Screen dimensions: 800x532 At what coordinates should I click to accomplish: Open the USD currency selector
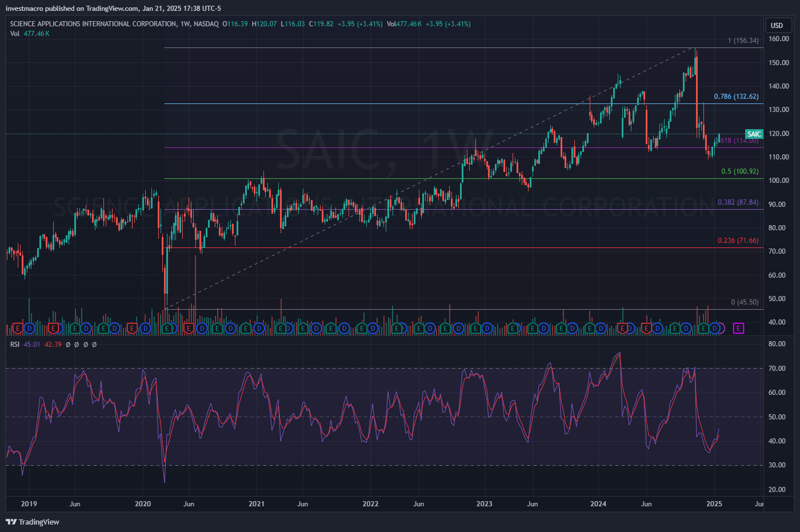click(777, 25)
